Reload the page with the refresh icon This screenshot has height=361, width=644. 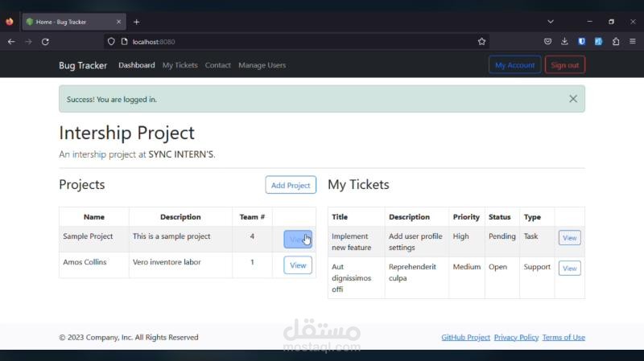(x=45, y=42)
